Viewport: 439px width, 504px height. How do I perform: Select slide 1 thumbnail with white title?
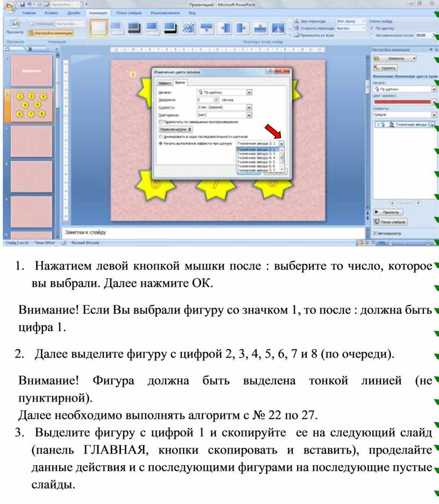(x=31, y=71)
